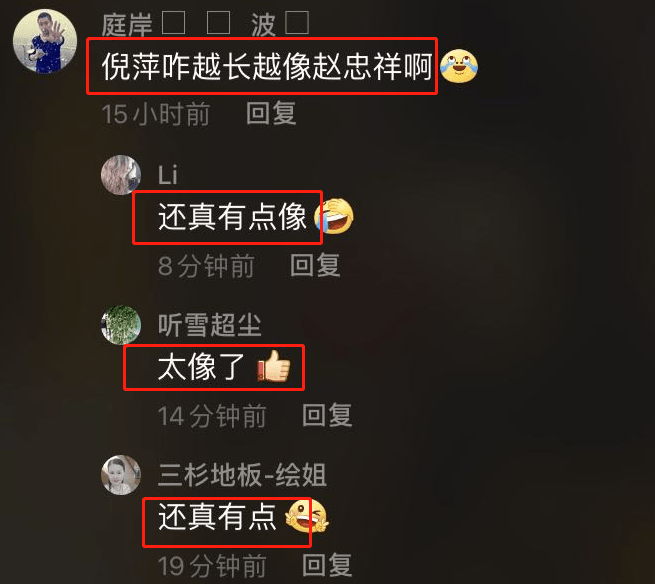Select the comment text 倪萍咋越长越像赵忠祥啊

coord(267,67)
